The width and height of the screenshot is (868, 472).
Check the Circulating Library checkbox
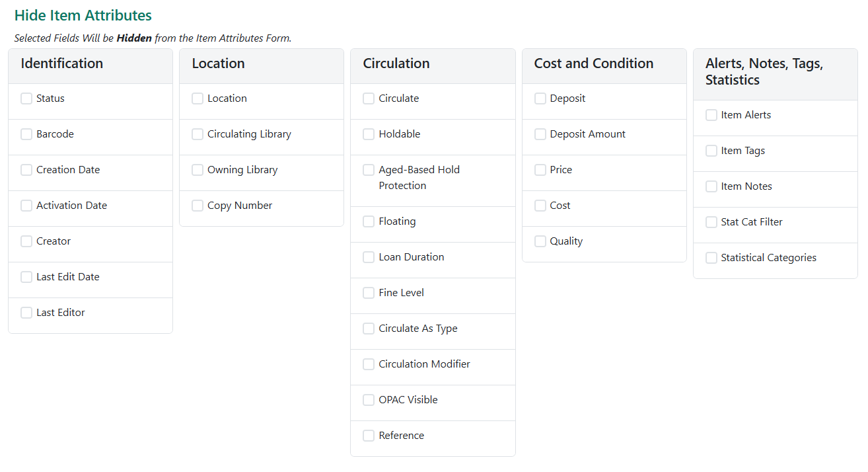[197, 134]
